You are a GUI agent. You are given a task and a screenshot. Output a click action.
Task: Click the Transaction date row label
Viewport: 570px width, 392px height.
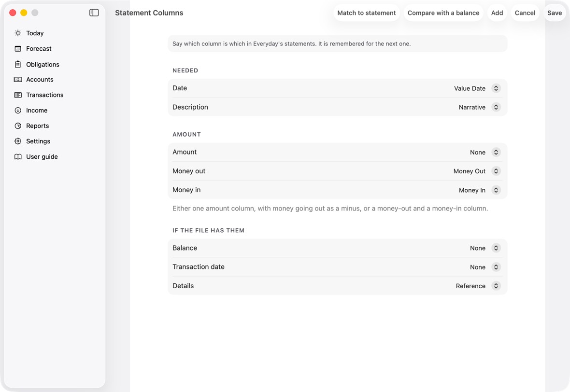tap(199, 267)
